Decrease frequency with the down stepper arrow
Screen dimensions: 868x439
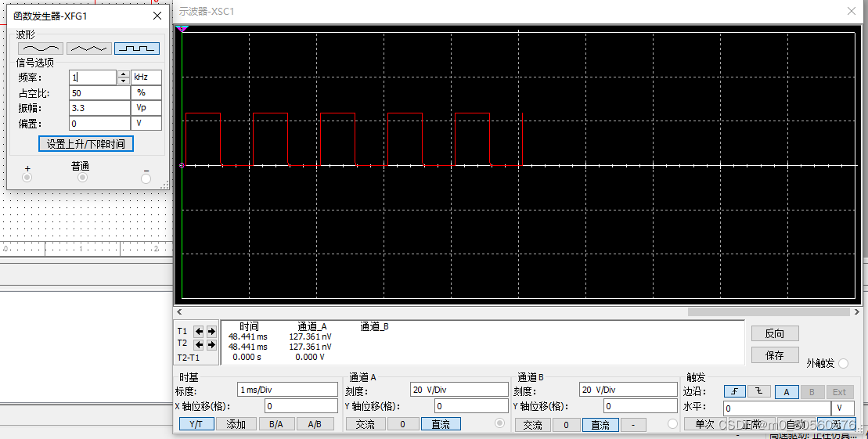[124, 81]
